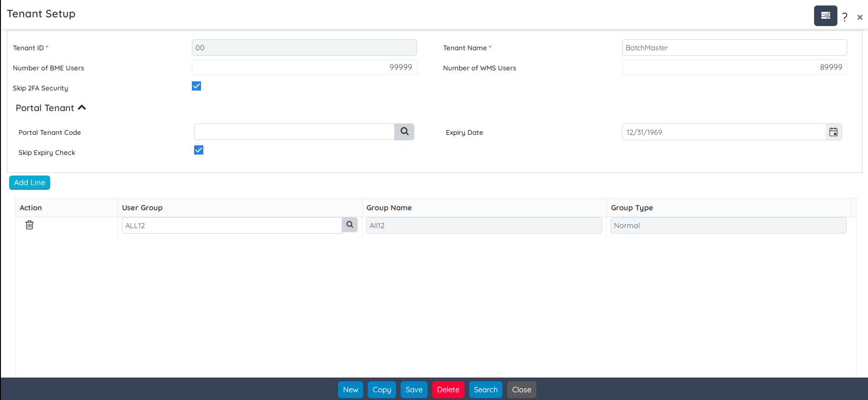Toggle the Skip 2FA Security checkbox
868x400 pixels.
pos(196,86)
